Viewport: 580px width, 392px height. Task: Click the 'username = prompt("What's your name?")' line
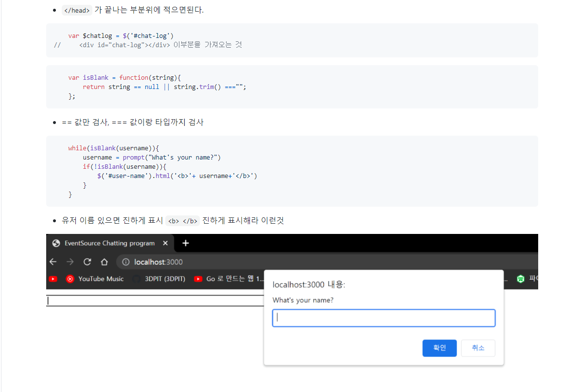(152, 157)
